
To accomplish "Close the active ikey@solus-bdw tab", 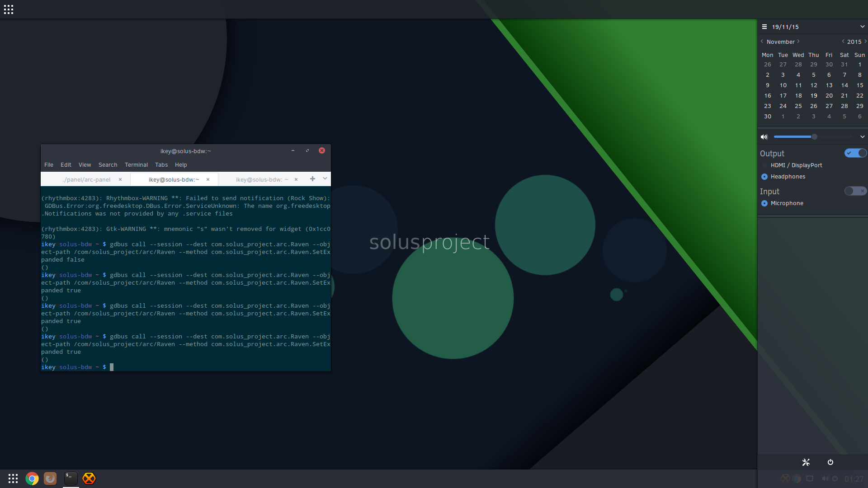I will tap(208, 179).
